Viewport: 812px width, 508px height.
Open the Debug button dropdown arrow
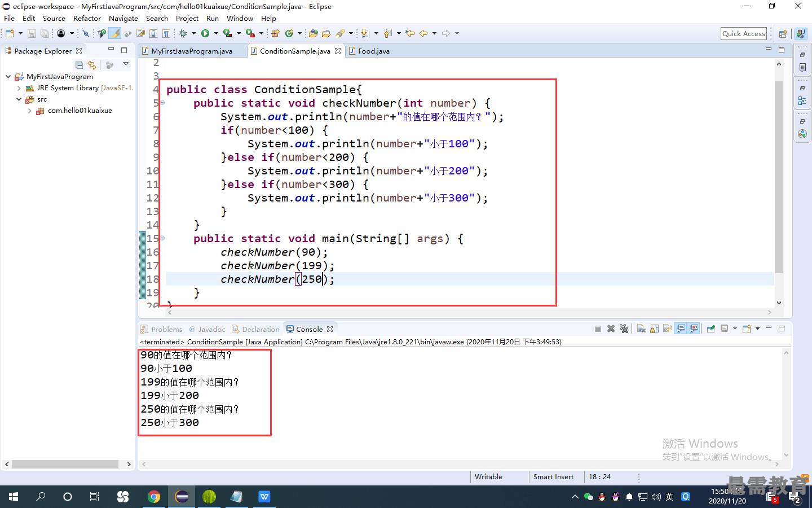click(x=193, y=33)
